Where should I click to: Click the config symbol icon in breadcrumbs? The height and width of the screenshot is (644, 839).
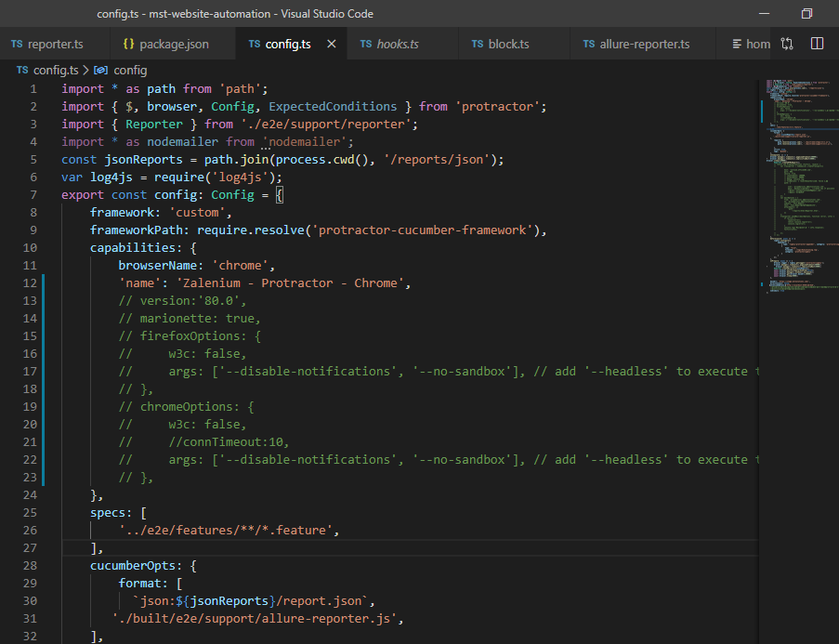pyautogui.click(x=99, y=70)
